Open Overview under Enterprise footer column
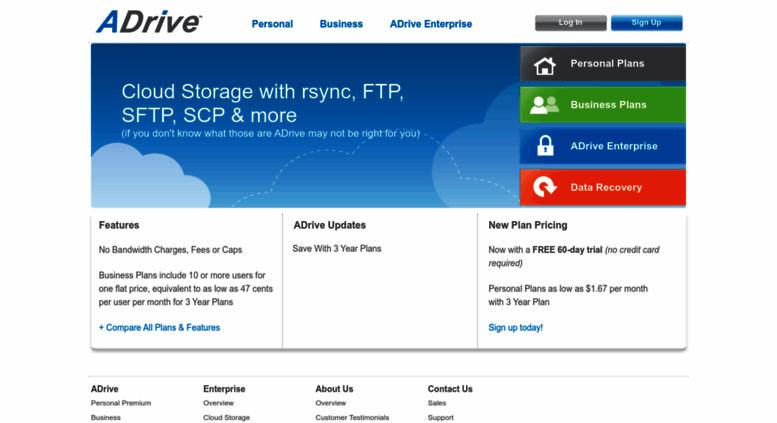Viewport: 777px width, 423px height. (218, 403)
